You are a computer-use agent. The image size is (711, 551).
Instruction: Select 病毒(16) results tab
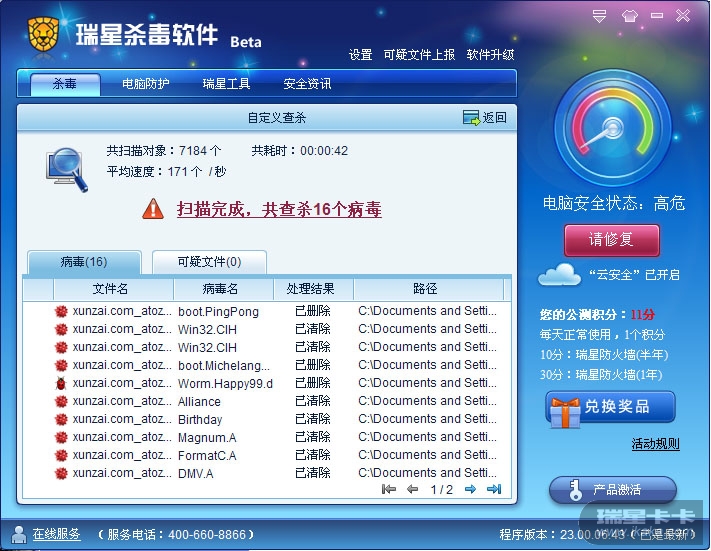click(84, 262)
